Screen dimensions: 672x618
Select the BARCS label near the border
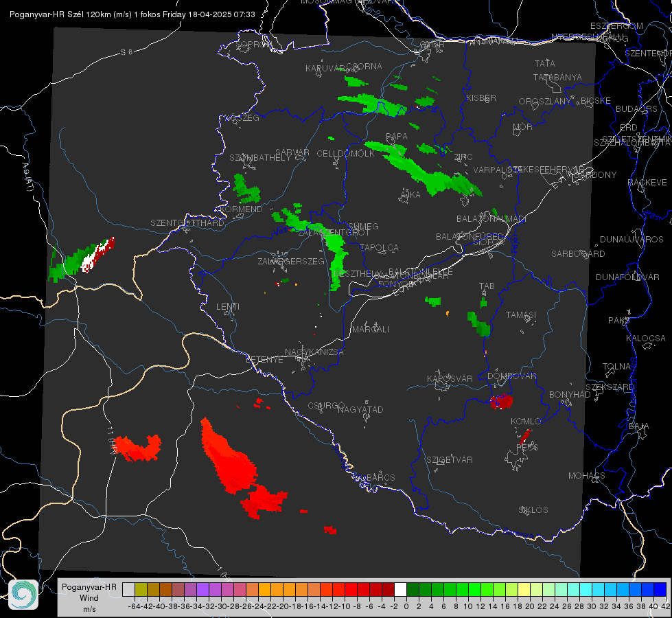point(380,477)
